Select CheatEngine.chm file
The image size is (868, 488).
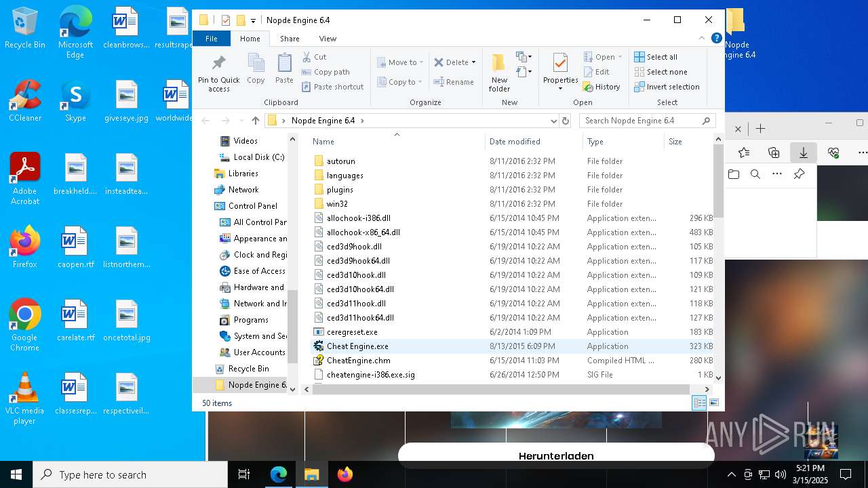tap(358, 361)
